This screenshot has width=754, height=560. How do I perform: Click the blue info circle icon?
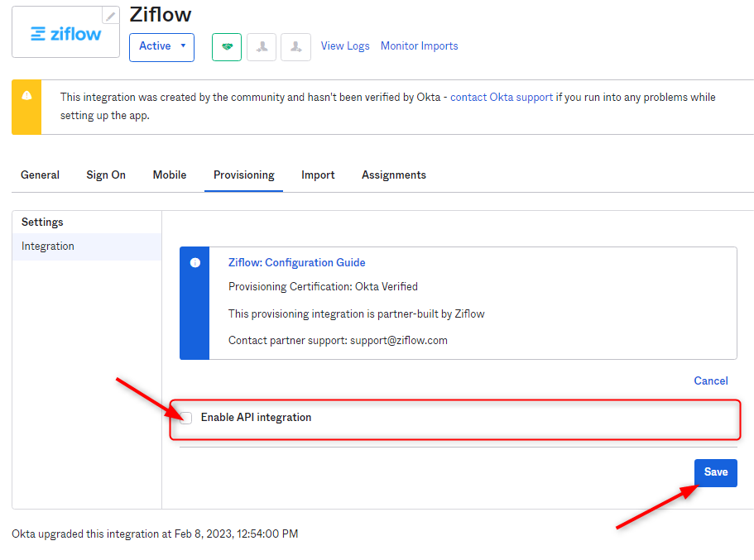pos(195,262)
